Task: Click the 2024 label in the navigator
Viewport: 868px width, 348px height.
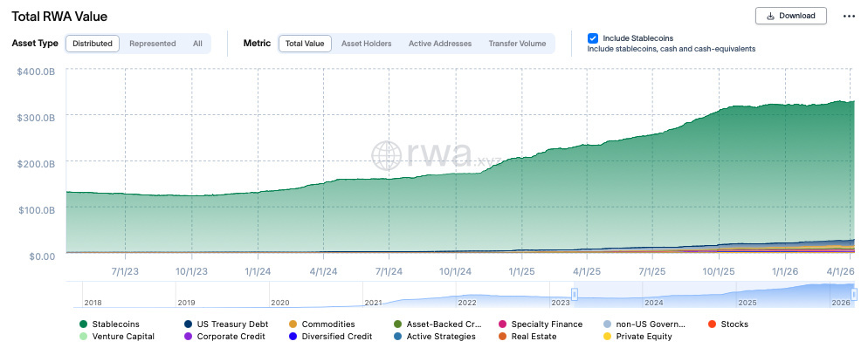Action: click(x=653, y=304)
